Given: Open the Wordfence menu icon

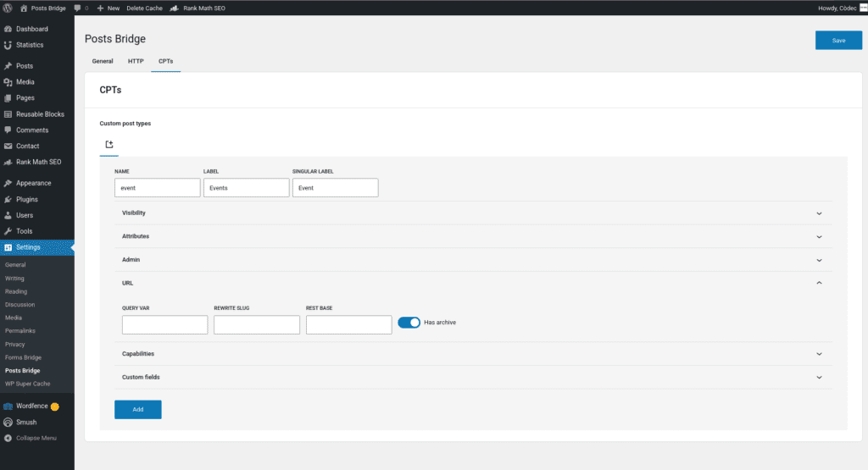Looking at the screenshot, I should tap(8, 406).
